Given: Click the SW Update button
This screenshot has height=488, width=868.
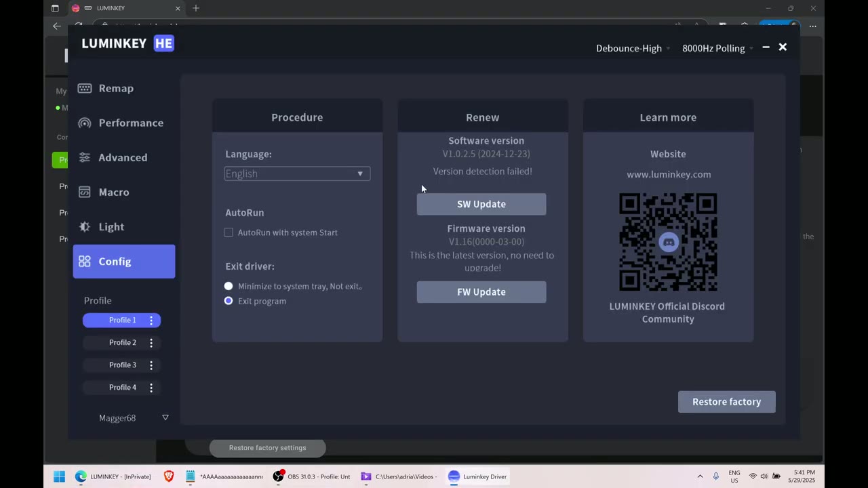Looking at the screenshot, I should click(x=481, y=203).
